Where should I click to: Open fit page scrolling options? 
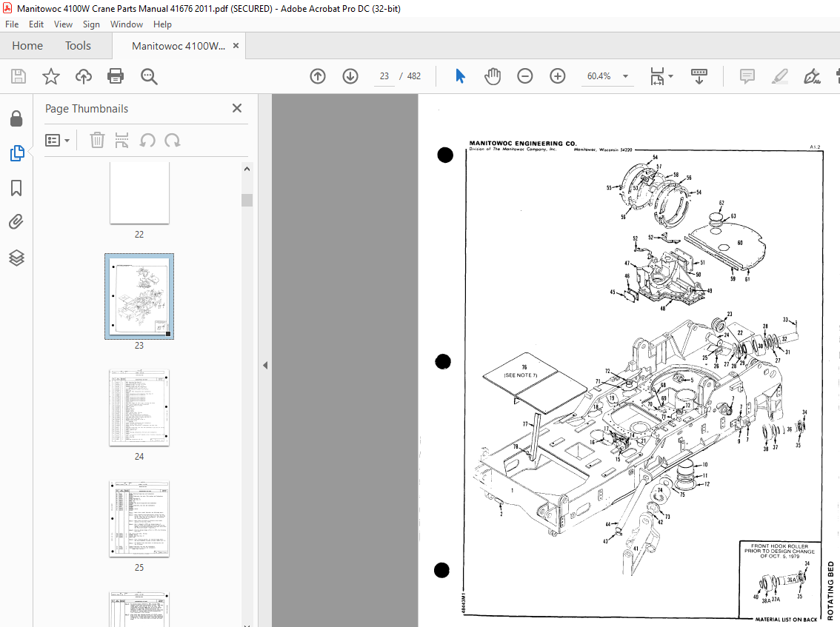pyautogui.click(x=661, y=76)
